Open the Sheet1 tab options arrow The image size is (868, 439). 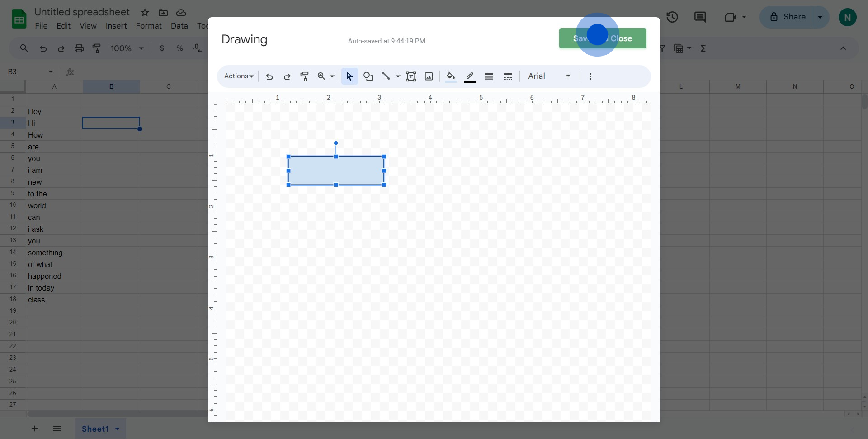[117, 429]
